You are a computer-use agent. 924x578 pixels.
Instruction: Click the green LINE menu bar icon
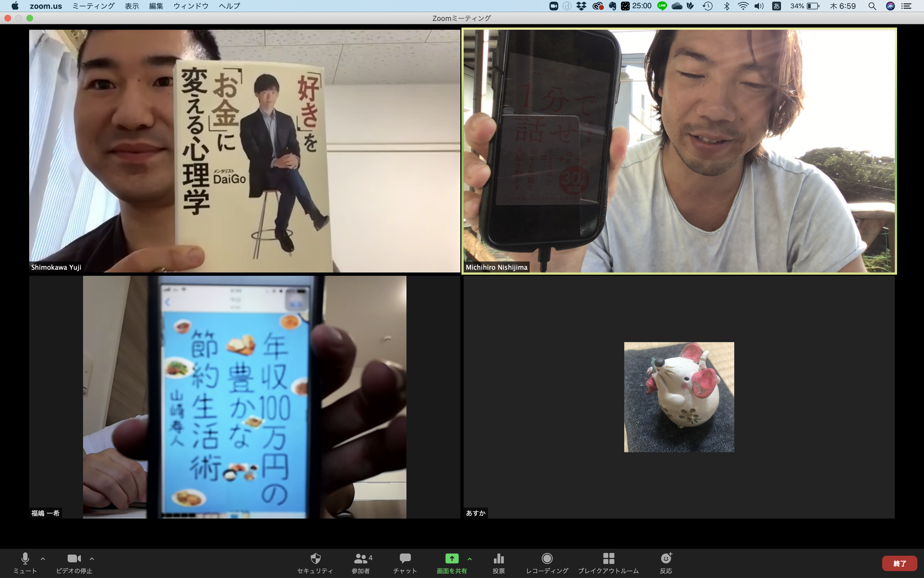662,6
